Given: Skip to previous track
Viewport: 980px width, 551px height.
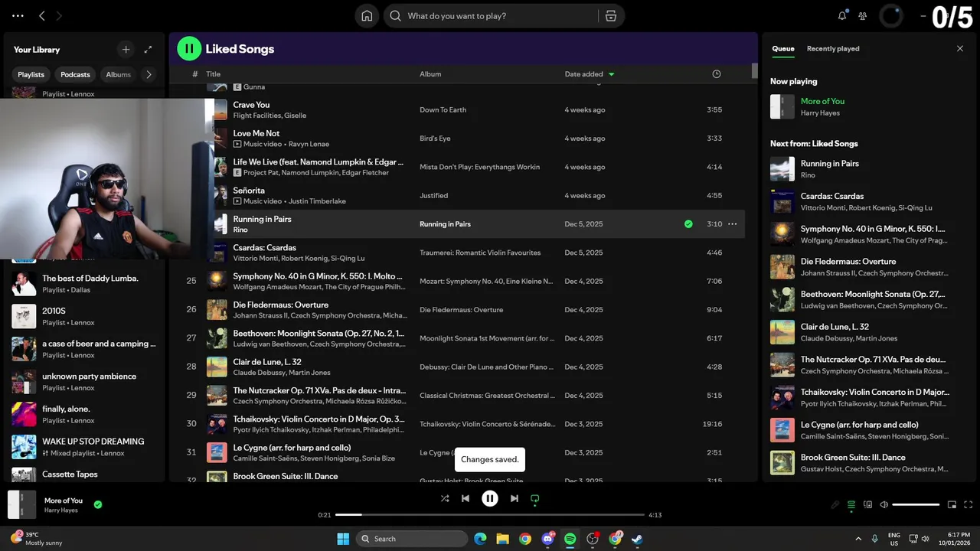Looking at the screenshot, I should point(465,498).
